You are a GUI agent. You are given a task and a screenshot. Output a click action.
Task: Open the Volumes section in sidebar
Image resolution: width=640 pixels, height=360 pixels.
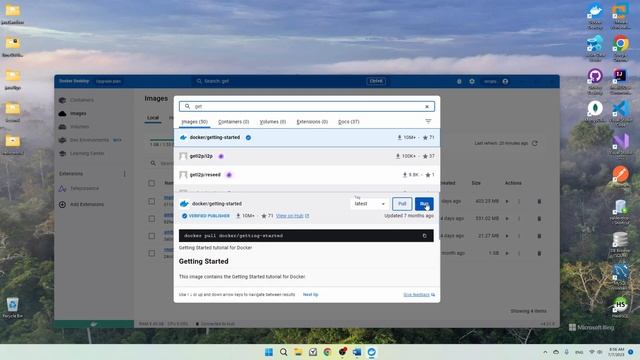(x=79, y=127)
